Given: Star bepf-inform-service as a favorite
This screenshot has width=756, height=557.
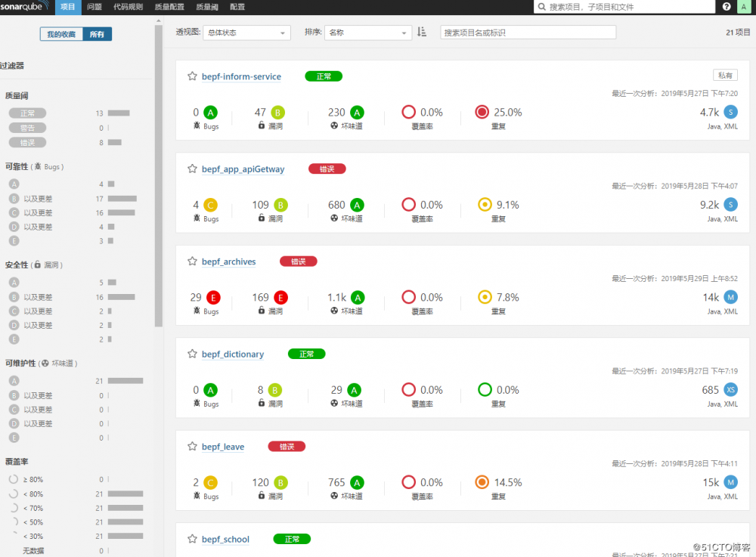Looking at the screenshot, I should tap(191, 76).
